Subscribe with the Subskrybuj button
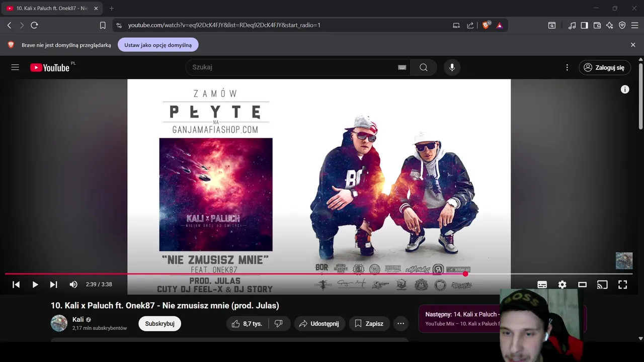Viewport: 644px width, 362px height. coord(159,324)
